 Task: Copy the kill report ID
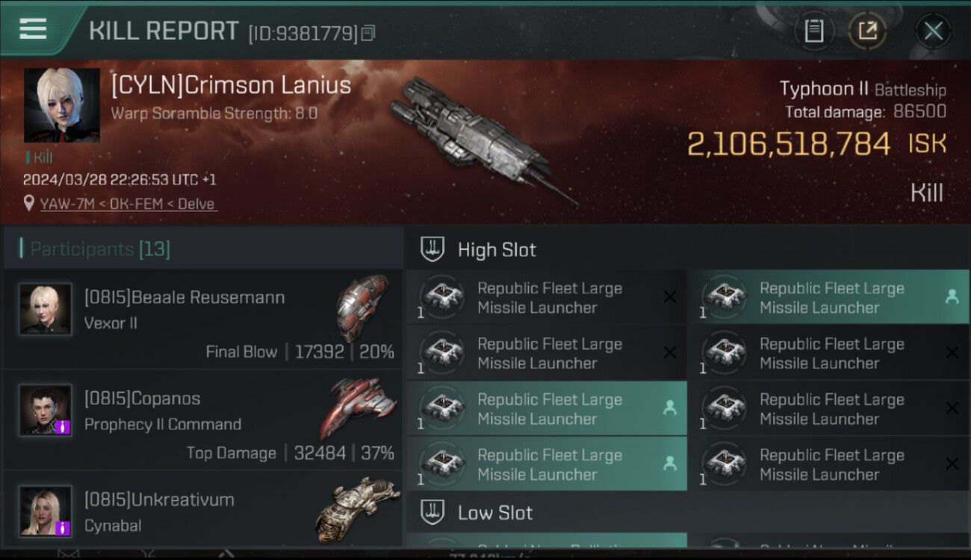pos(367,33)
